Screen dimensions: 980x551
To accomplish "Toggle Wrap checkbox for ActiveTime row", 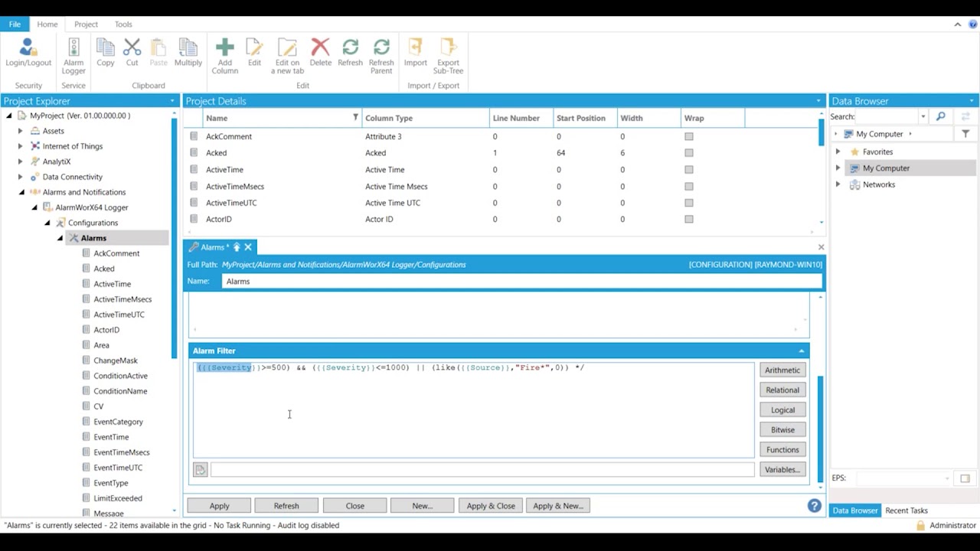I will (x=689, y=170).
